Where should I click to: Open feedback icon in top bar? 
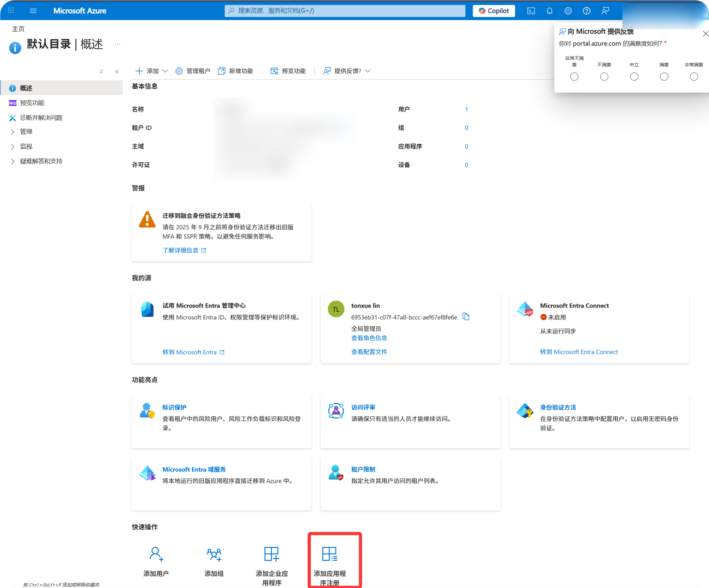tap(605, 11)
